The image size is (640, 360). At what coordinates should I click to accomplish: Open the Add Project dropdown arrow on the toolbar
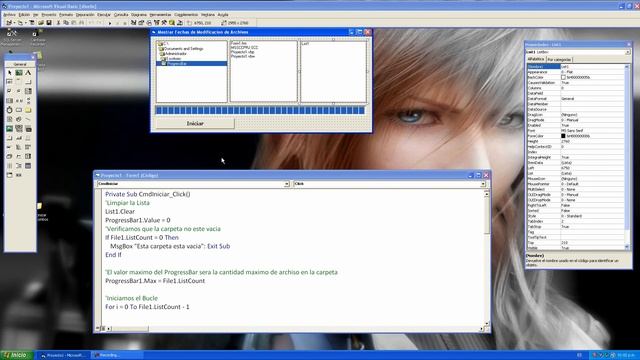pyautogui.click(x=13, y=23)
